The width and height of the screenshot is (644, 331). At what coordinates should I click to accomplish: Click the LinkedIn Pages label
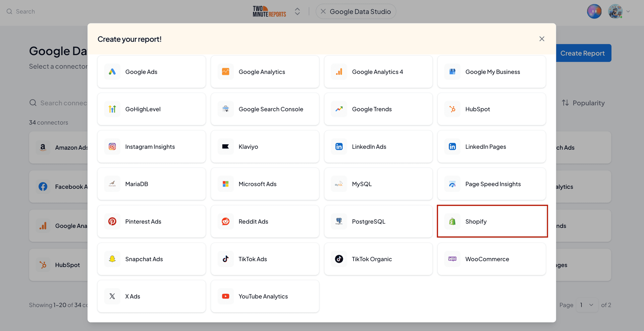(x=486, y=147)
